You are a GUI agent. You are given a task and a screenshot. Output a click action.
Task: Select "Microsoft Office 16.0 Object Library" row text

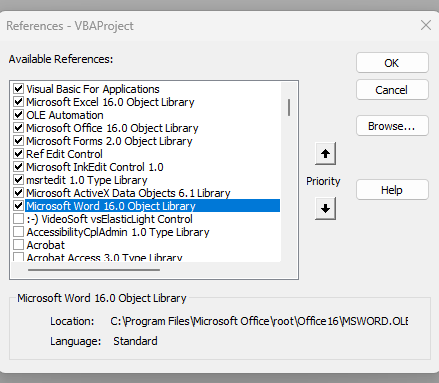click(112, 128)
